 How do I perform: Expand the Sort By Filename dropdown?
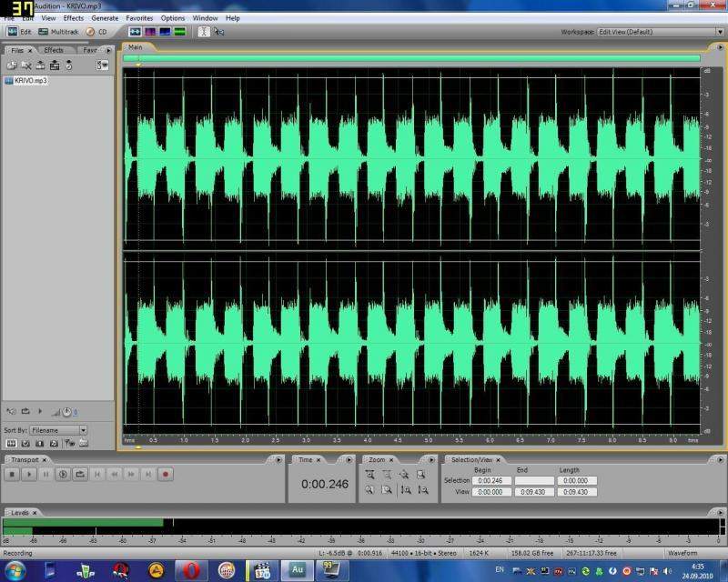click(x=83, y=429)
